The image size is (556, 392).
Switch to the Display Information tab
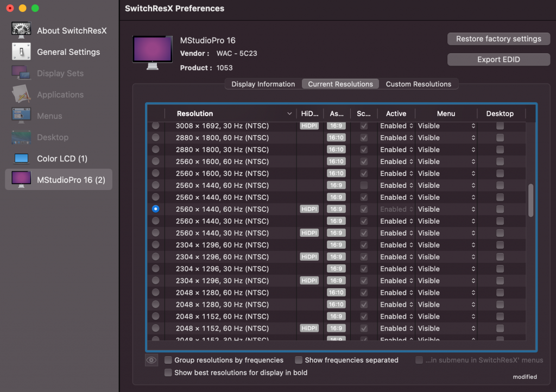coord(263,84)
